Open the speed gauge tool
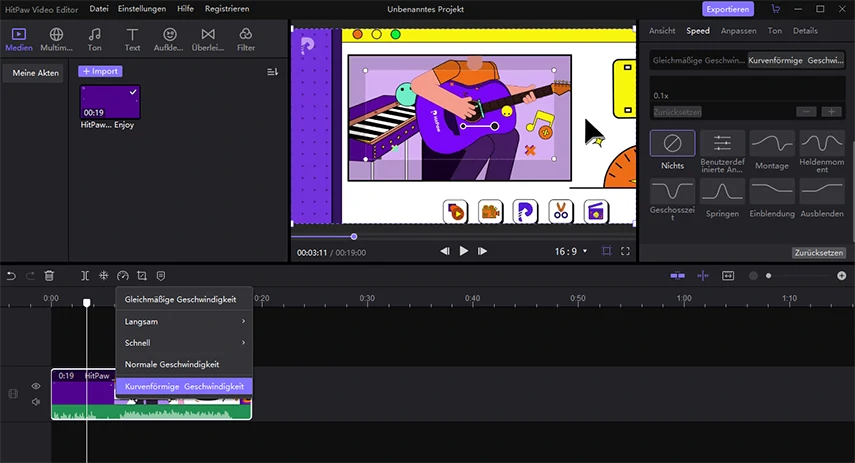855x463 pixels. click(123, 276)
